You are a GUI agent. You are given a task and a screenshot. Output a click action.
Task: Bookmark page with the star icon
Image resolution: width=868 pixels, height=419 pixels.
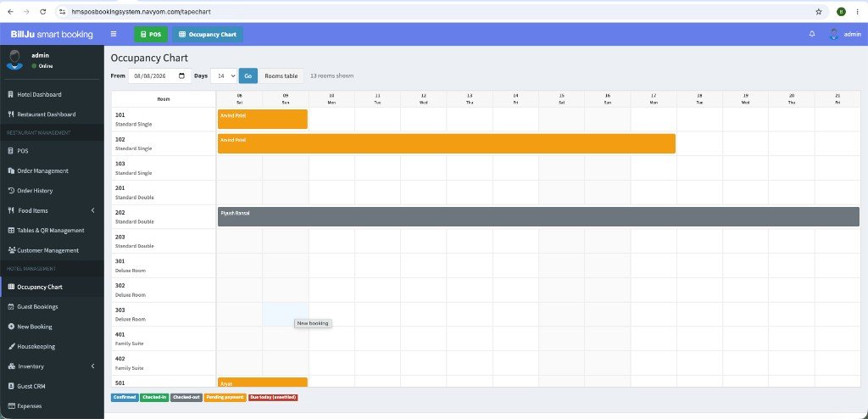[x=819, y=12]
